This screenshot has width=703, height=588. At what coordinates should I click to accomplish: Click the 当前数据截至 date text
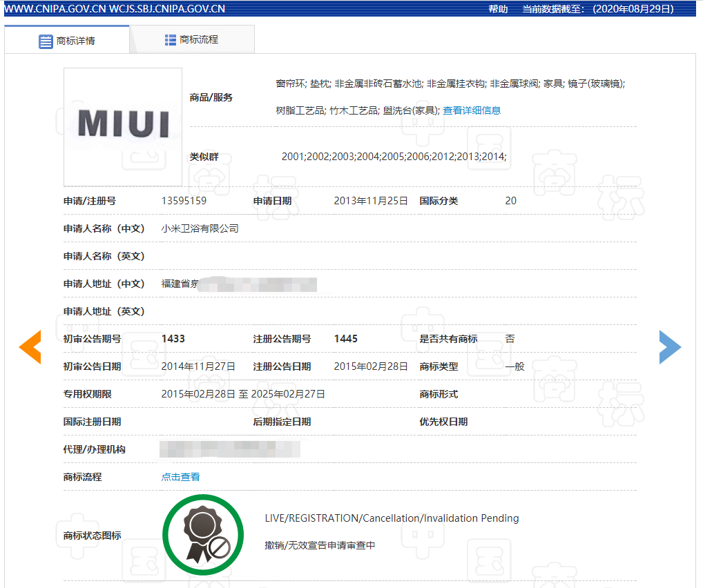[x=597, y=9]
